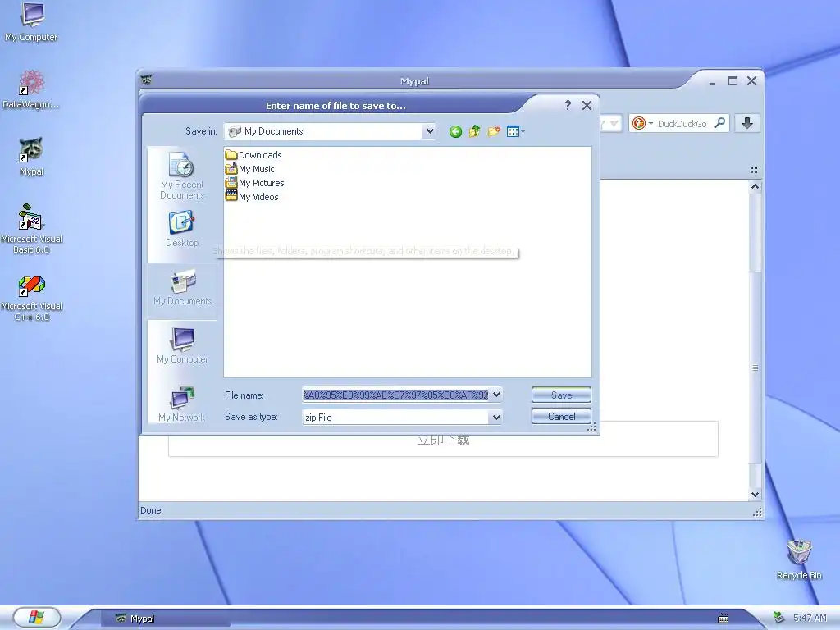Select Desktop in places bar
840x630 pixels.
[182, 230]
